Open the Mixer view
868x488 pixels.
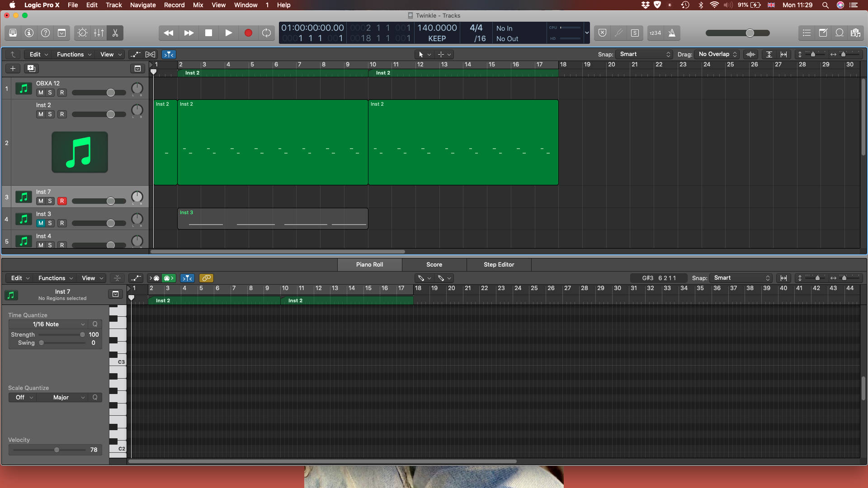[99, 33]
